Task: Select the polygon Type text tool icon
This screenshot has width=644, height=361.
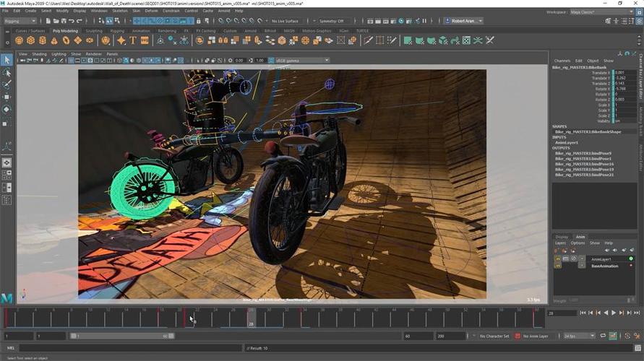Action: (133, 40)
